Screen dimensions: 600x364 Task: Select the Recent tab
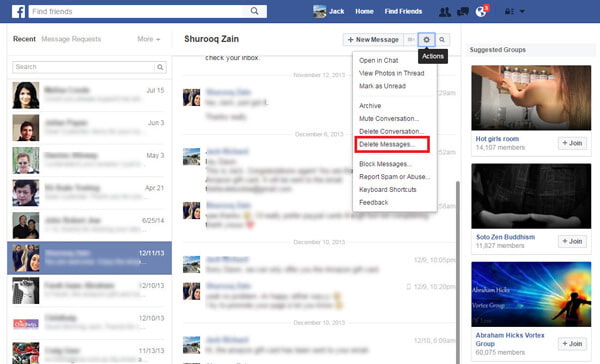click(x=24, y=39)
